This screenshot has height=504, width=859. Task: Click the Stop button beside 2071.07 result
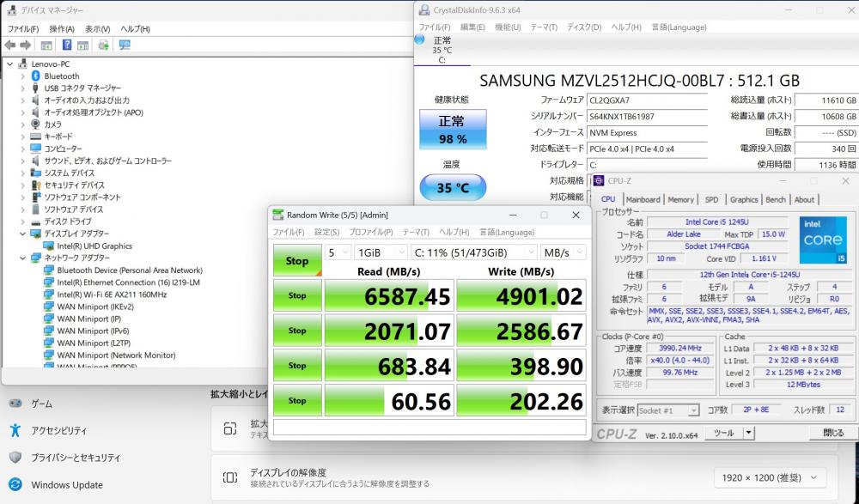coord(297,331)
